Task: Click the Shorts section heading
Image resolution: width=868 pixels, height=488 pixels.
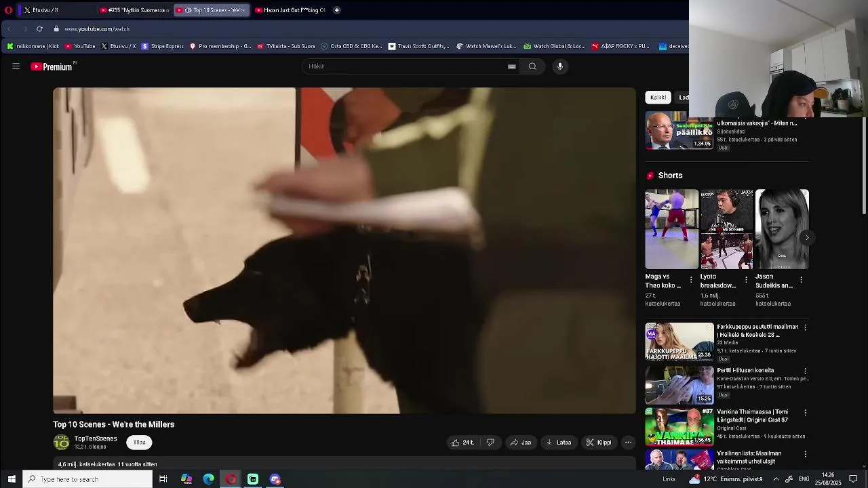Action: [670, 176]
